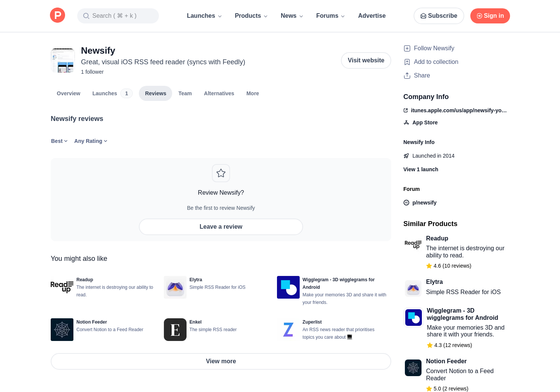560x392 pixels.
Task: Click the 1 follower text
Action: [x=92, y=72]
